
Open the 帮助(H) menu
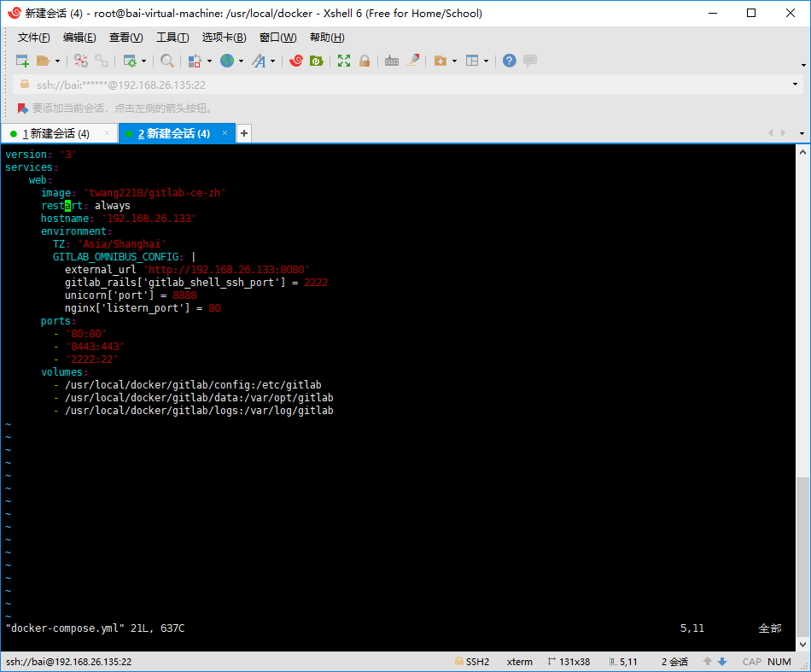click(x=327, y=38)
